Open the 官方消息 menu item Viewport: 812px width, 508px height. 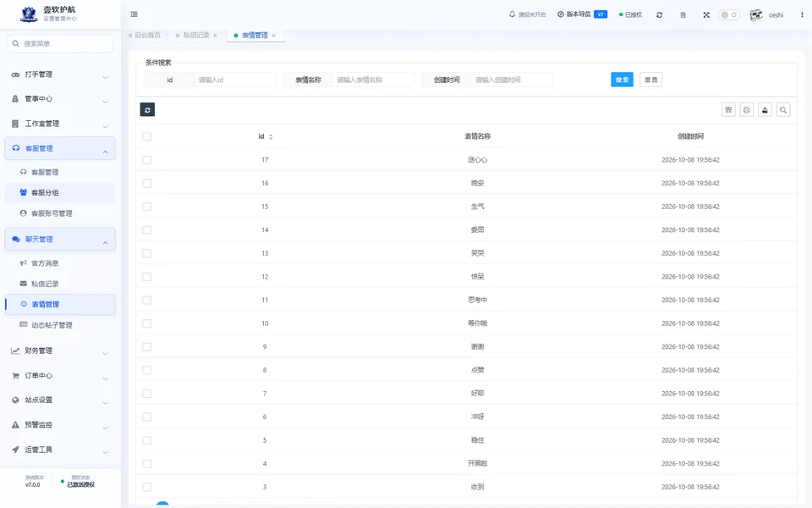click(60, 263)
